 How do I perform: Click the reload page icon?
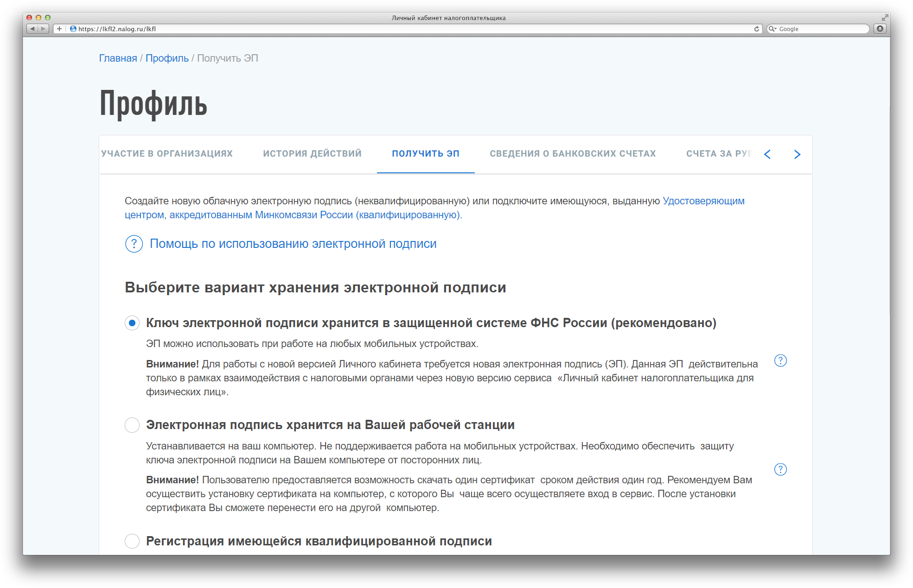[757, 29]
